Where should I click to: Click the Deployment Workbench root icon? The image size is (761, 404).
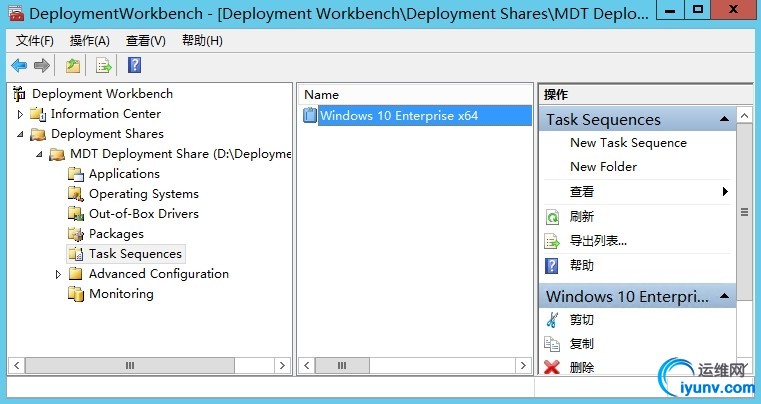point(19,93)
